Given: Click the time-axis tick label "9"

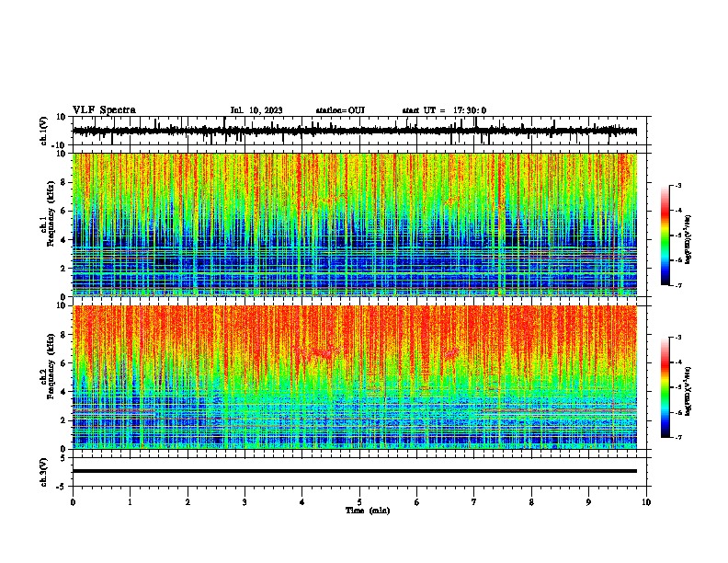Looking at the screenshot, I should [x=588, y=502].
